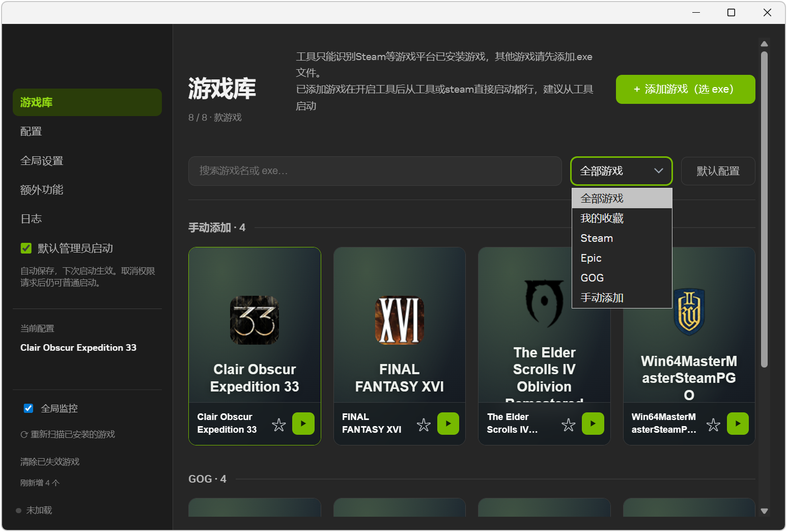Select Epic filter option
Screen dimensions: 787x532
coord(622,258)
